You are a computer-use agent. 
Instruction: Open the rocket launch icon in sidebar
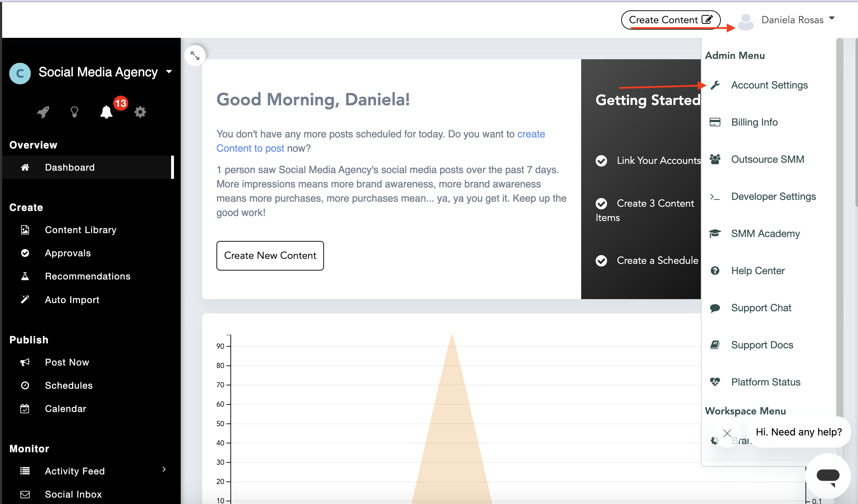coord(43,112)
